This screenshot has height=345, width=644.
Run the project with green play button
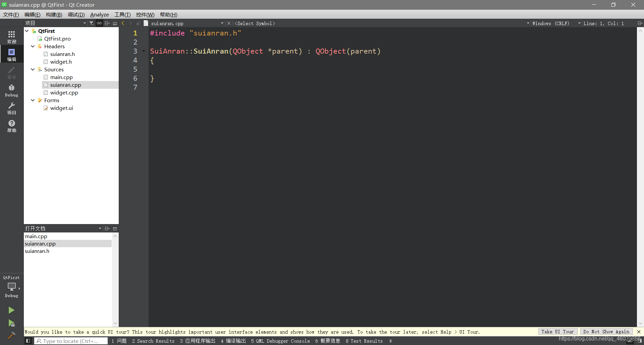(x=11, y=310)
